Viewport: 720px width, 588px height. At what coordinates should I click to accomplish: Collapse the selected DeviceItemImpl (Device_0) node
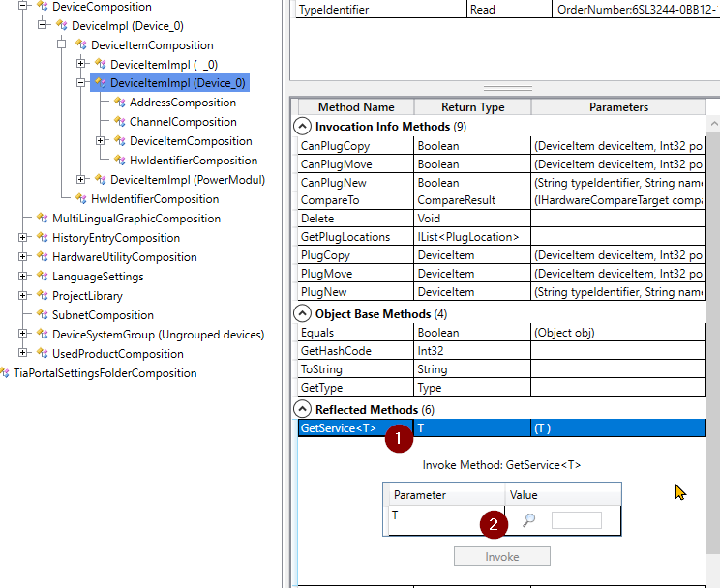coord(81,82)
